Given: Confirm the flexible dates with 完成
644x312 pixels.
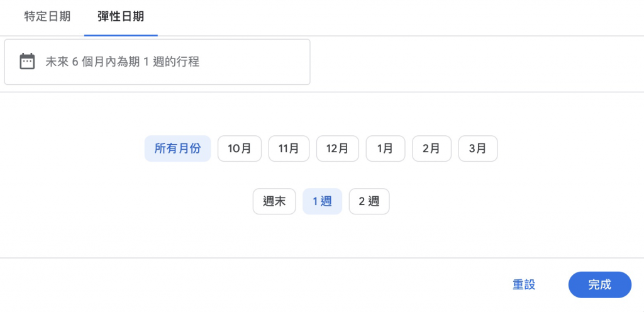Looking at the screenshot, I should (x=599, y=285).
